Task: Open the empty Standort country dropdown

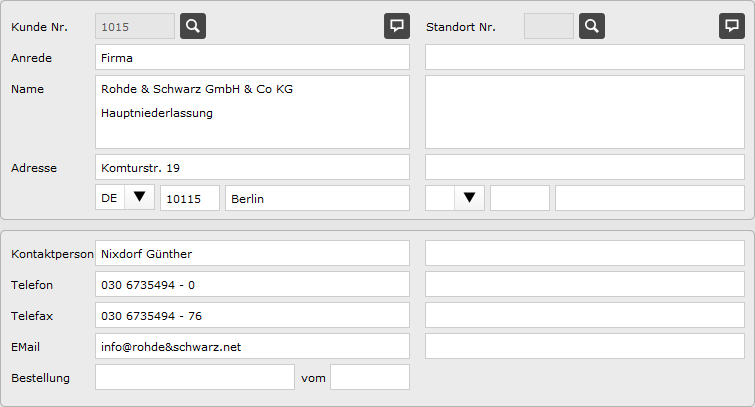Action: [x=468, y=198]
